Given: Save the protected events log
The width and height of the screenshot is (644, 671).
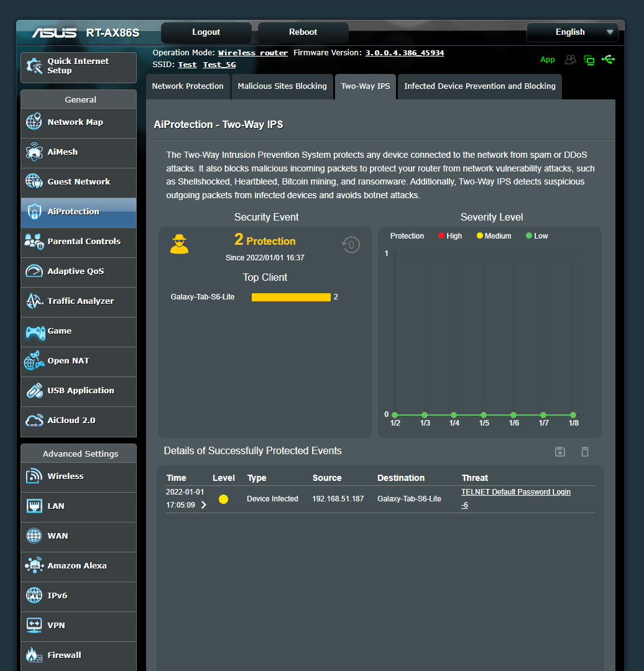Looking at the screenshot, I should click(x=559, y=452).
